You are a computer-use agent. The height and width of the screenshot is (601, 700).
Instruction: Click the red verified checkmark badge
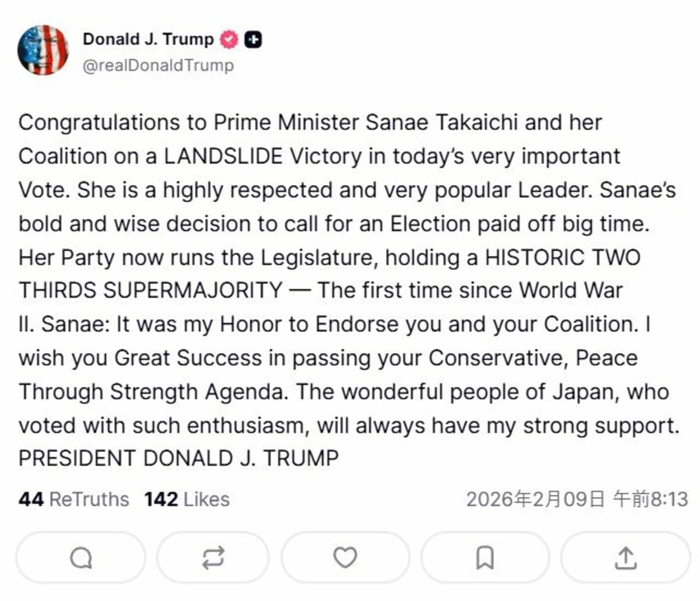coord(228,39)
